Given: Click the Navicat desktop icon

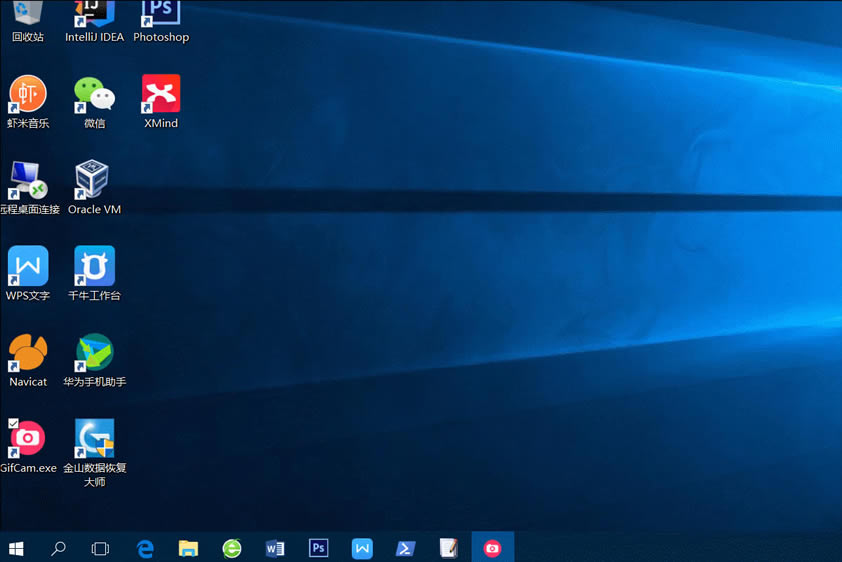Looking at the screenshot, I should 28,353.
